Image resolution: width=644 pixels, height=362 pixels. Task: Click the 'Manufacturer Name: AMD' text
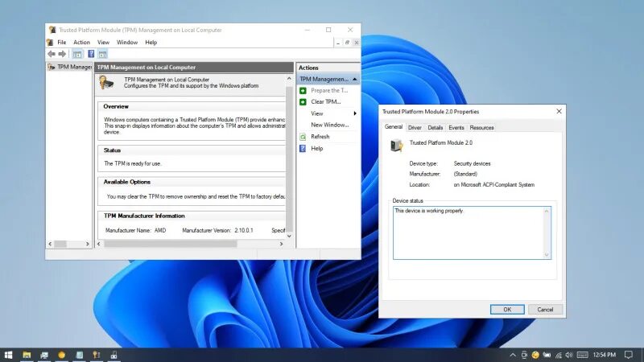pyautogui.click(x=135, y=230)
